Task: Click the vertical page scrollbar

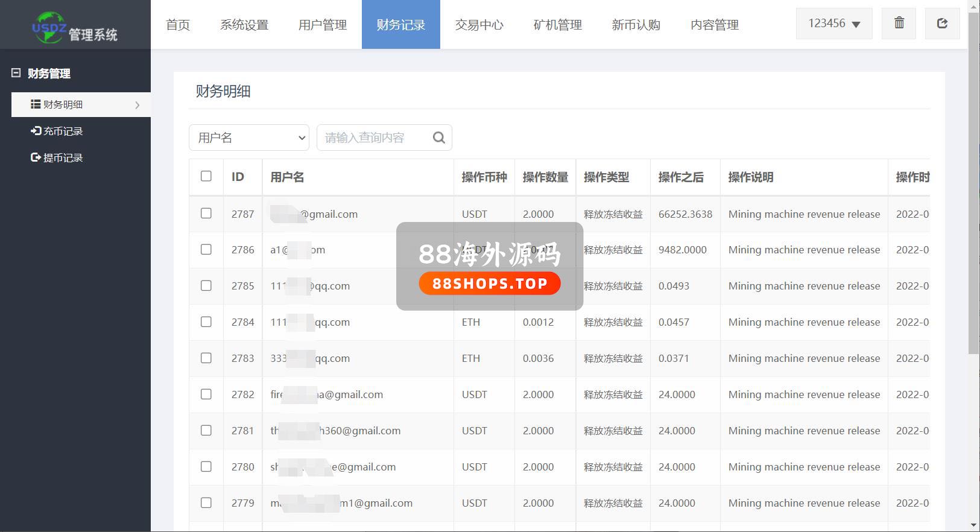Action: (973, 181)
